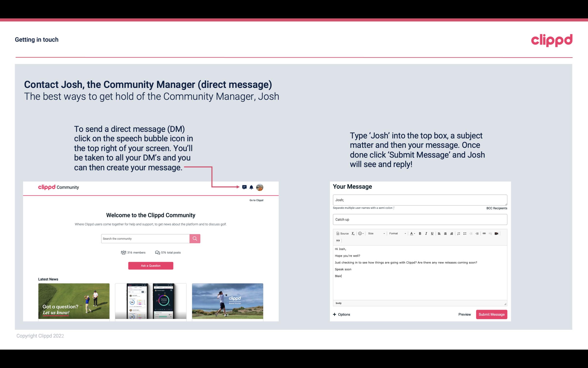The image size is (588, 368).
Task: Expand the Options section
Action: 342,314
